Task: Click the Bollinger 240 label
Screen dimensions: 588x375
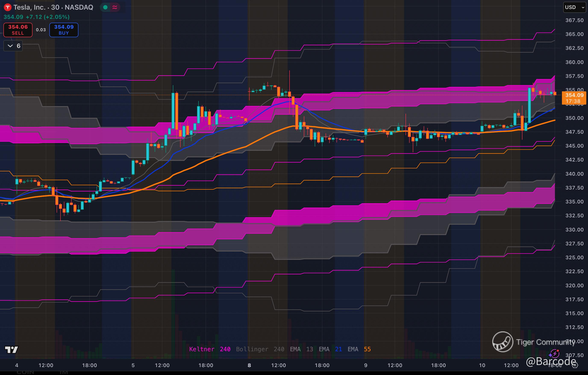Action: (x=260, y=349)
